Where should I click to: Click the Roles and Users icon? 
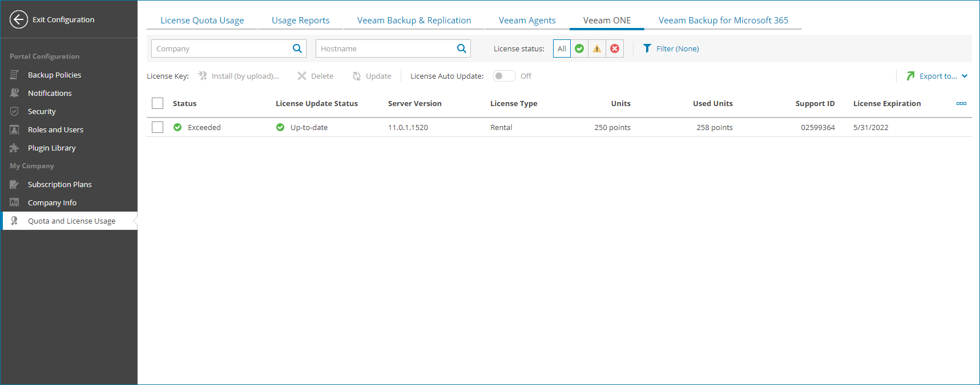14,129
